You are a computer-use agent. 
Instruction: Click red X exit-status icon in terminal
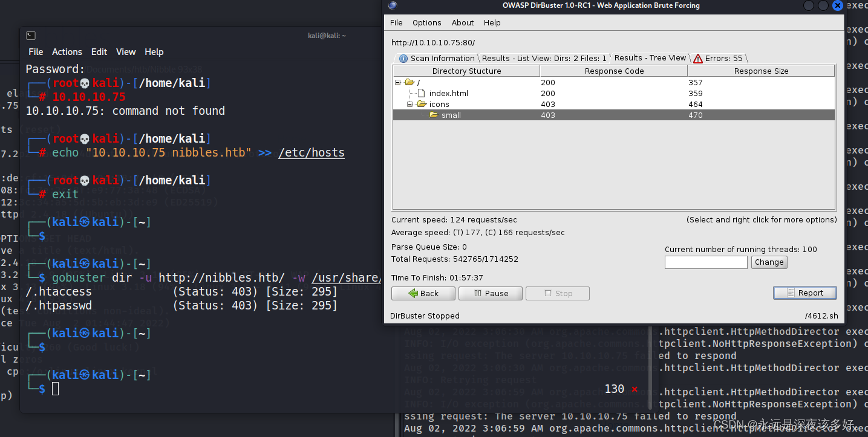tap(635, 389)
